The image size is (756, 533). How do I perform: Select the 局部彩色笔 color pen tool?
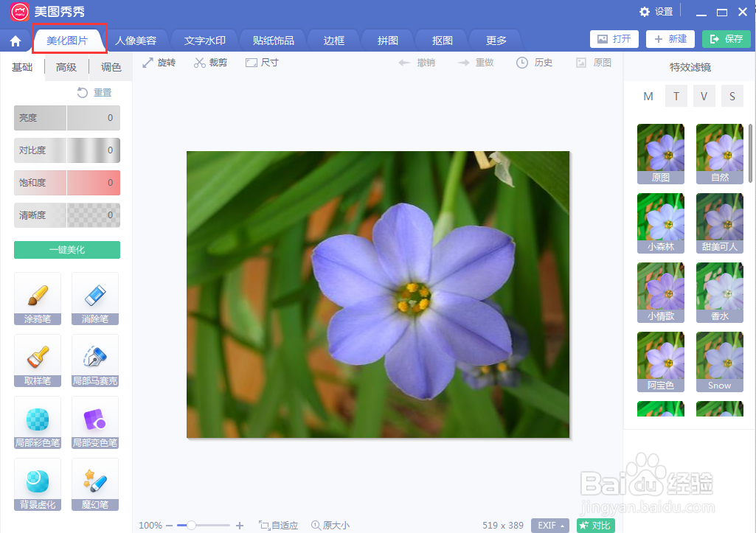[37, 422]
